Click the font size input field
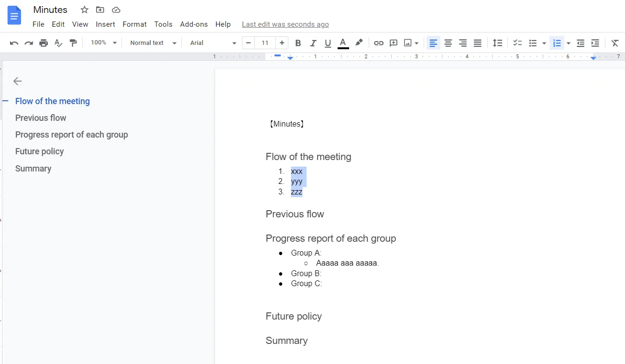 (265, 43)
